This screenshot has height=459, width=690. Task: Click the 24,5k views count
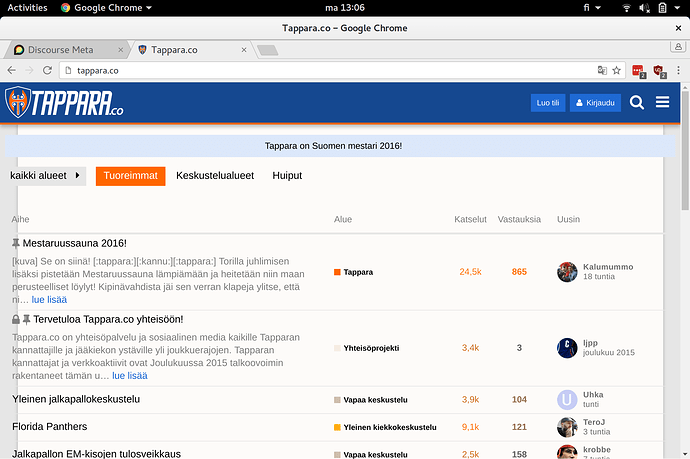(x=470, y=272)
